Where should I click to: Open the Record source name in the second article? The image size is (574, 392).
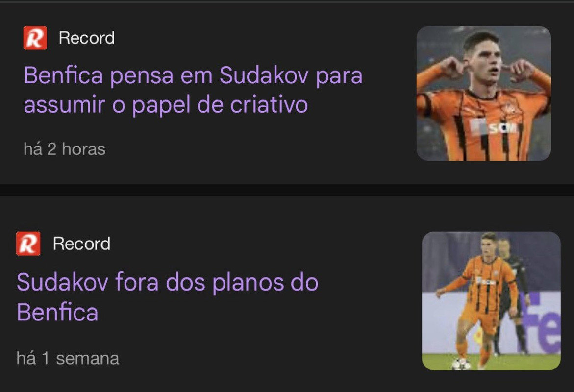(x=81, y=244)
